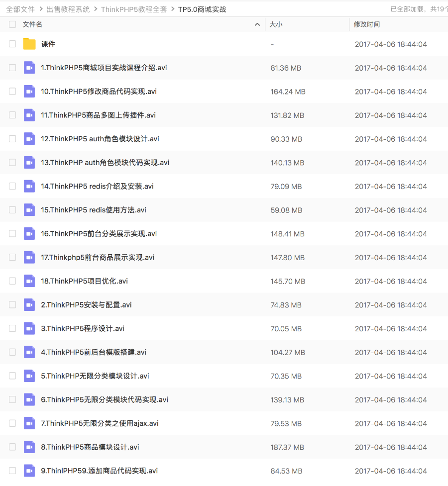Click video icon for 3.ThinkPHP5程序设计.avi
This screenshot has height=486, width=448.
point(29,328)
